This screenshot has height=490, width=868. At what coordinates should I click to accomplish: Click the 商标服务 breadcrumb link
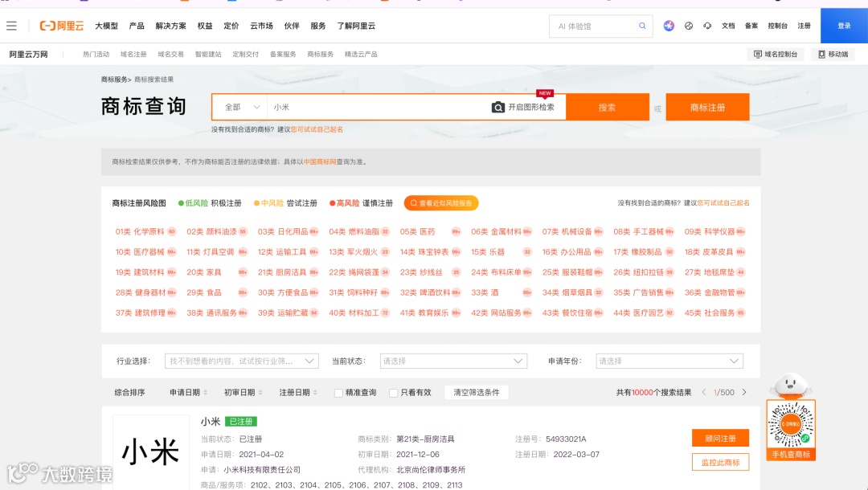114,79
